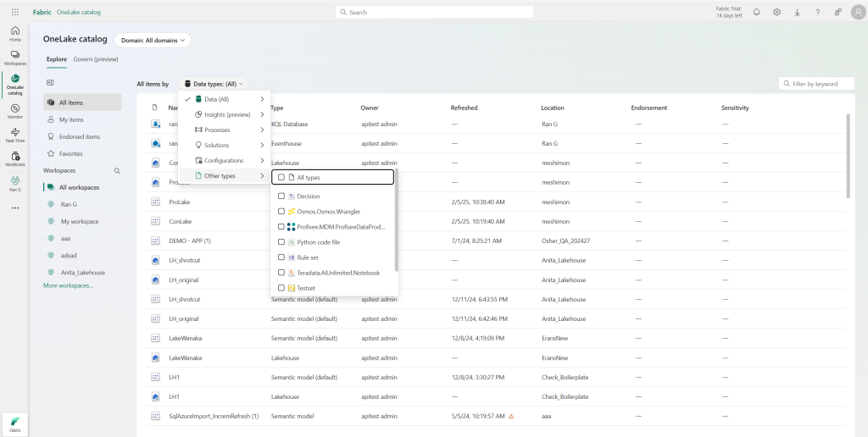868x437 pixels.
Task: Check Osmos.Osmos.Wrangler checkbox
Action: click(281, 212)
